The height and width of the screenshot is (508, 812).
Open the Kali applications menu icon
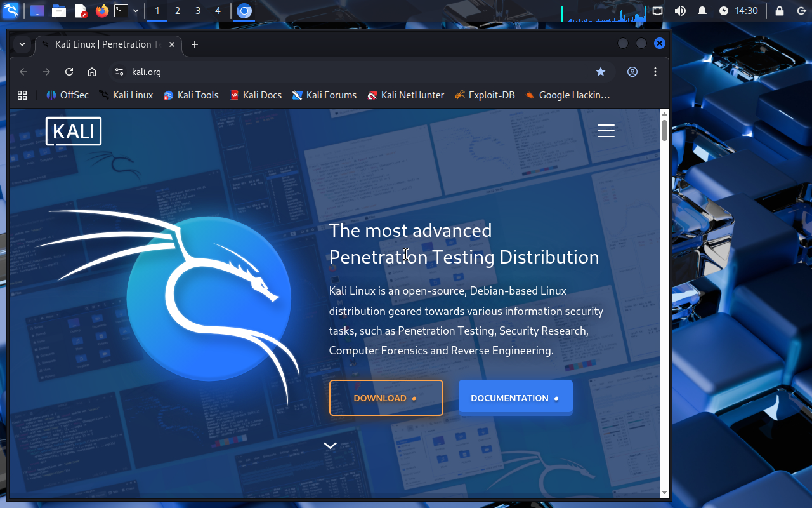pyautogui.click(x=11, y=11)
